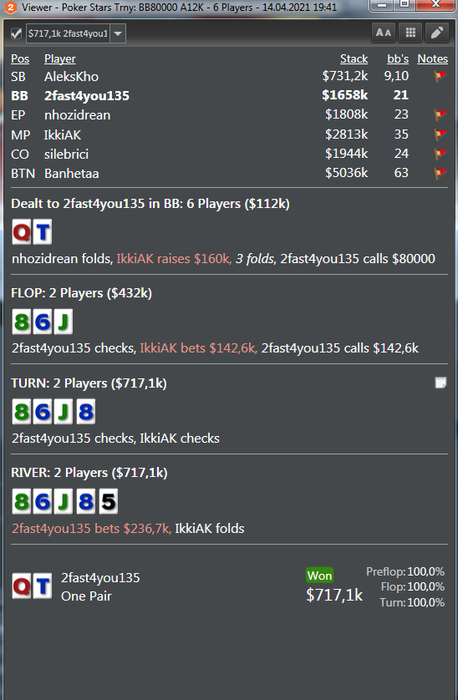The width and height of the screenshot is (458, 700).
Task: Select player row 2fast4you135
Action: (229, 96)
